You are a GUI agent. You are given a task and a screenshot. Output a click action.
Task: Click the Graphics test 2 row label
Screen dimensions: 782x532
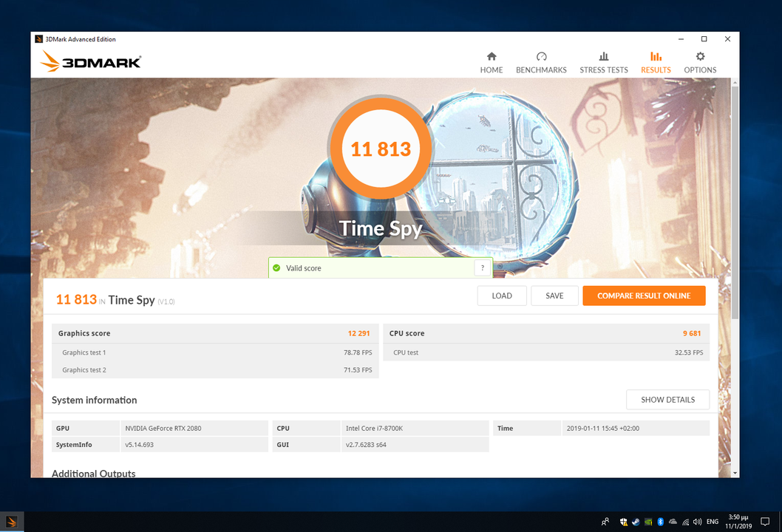[x=84, y=370]
